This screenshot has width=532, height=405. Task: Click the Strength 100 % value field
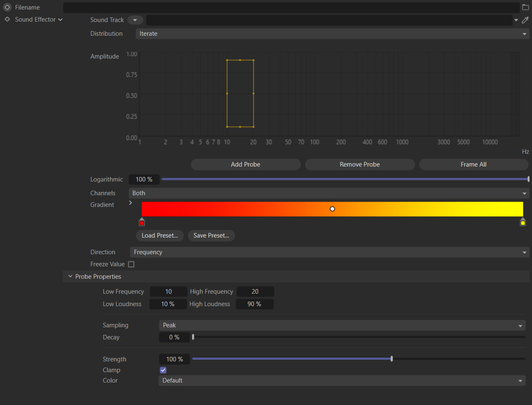[174, 359]
